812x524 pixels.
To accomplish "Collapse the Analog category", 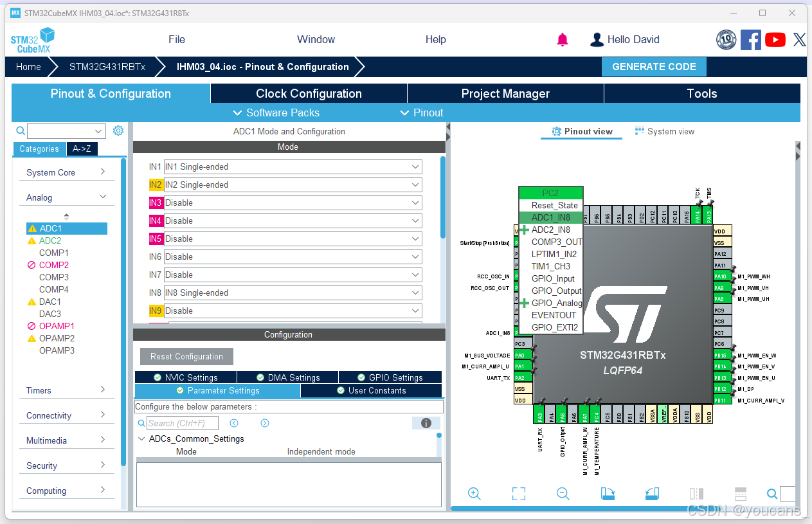I will 66,197.
